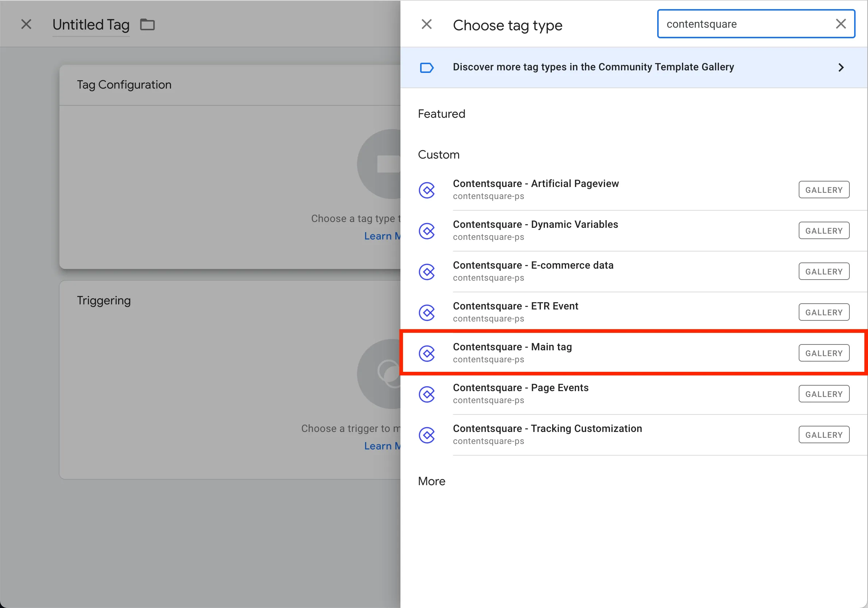The height and width of the screenshot is (608, 868).
Task: Select Contentsquare - E-commerce data tag
Action: [634, 271]
